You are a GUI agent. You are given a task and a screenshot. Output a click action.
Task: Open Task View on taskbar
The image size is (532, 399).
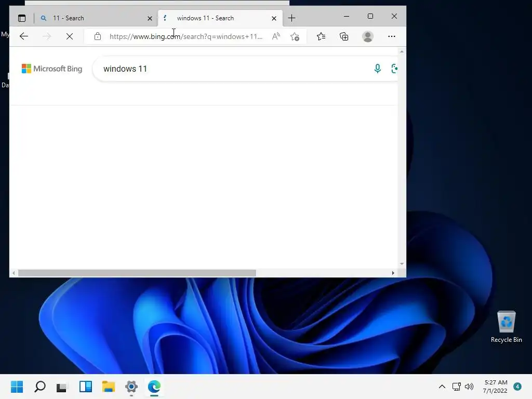(x=62, y=387)
